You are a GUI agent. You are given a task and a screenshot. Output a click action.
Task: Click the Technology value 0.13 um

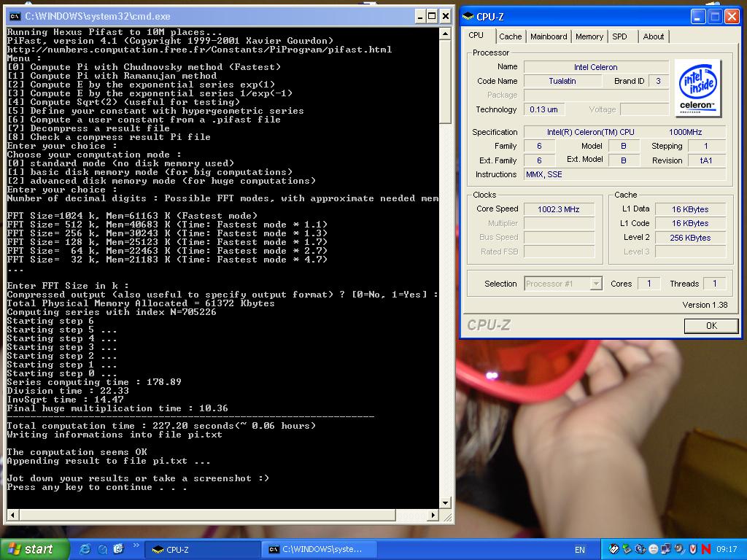543,109
